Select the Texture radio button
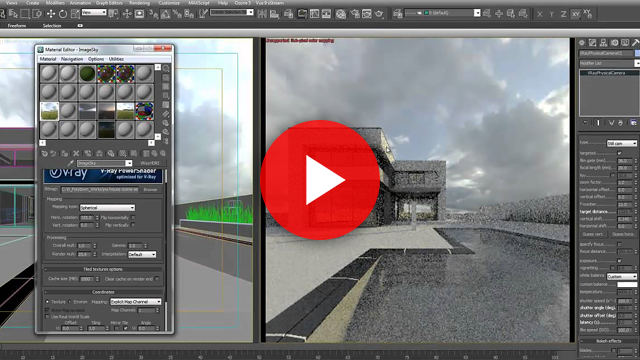 pos(47,302)
